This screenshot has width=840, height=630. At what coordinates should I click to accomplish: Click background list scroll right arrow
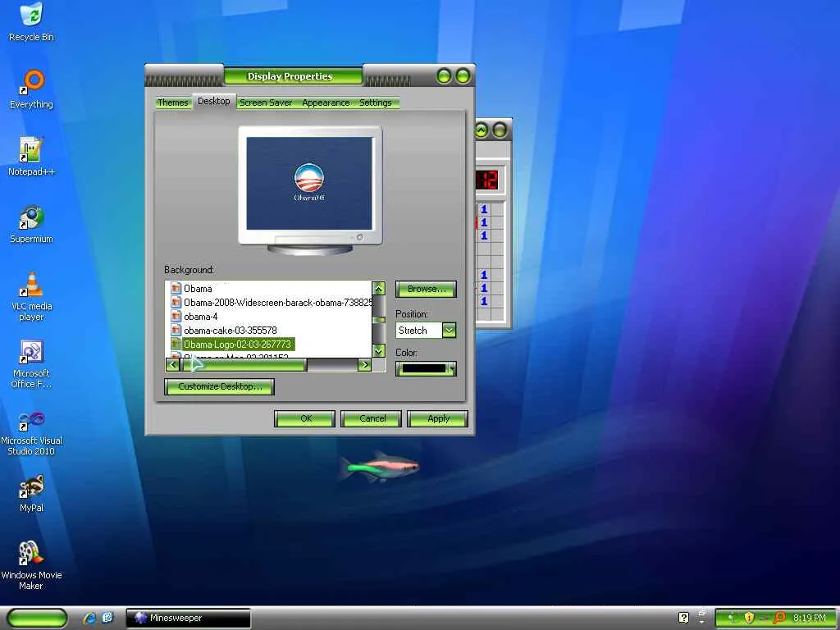364,365
